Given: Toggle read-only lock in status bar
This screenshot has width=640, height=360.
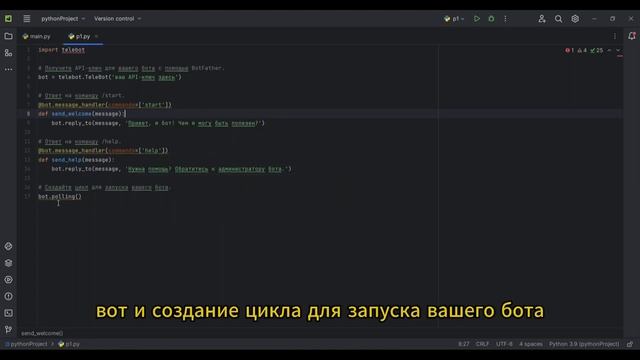Looking at the screenshot, I should (630, 344).
